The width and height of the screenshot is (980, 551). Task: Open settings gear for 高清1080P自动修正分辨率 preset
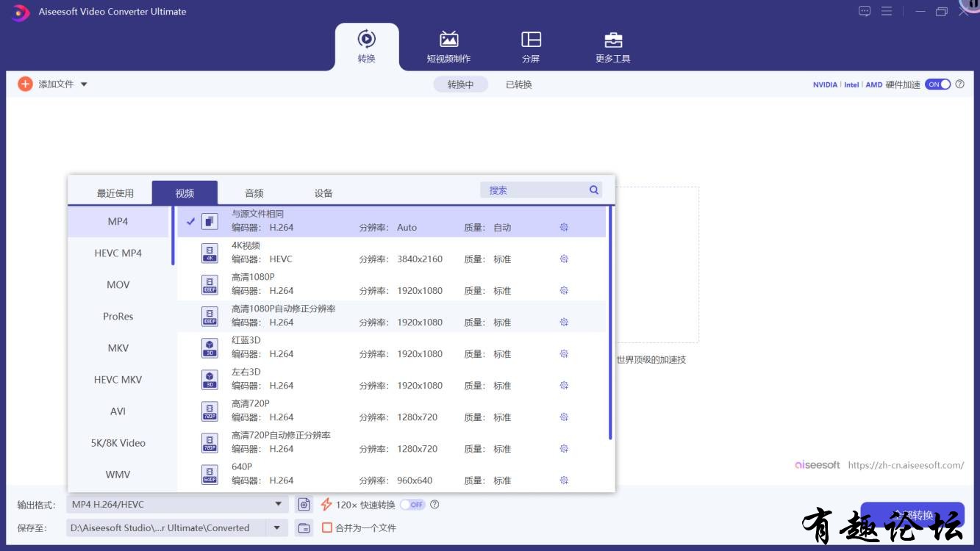coord(564,323)
